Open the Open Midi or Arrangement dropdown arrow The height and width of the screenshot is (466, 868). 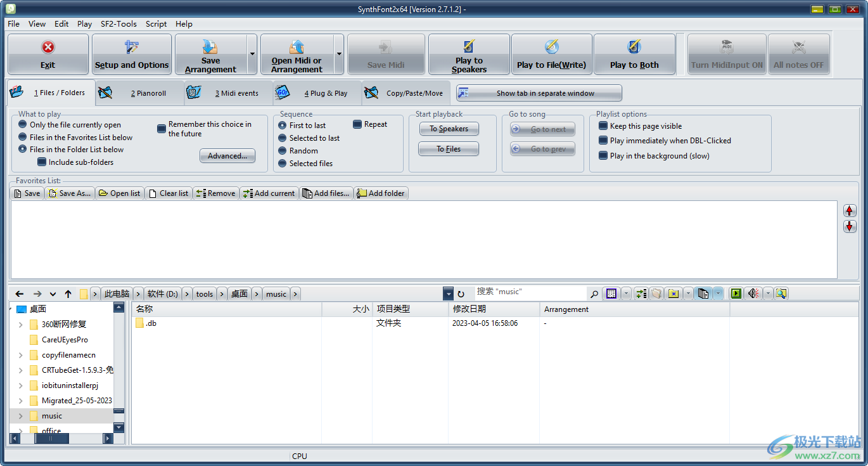pos(339,55)
